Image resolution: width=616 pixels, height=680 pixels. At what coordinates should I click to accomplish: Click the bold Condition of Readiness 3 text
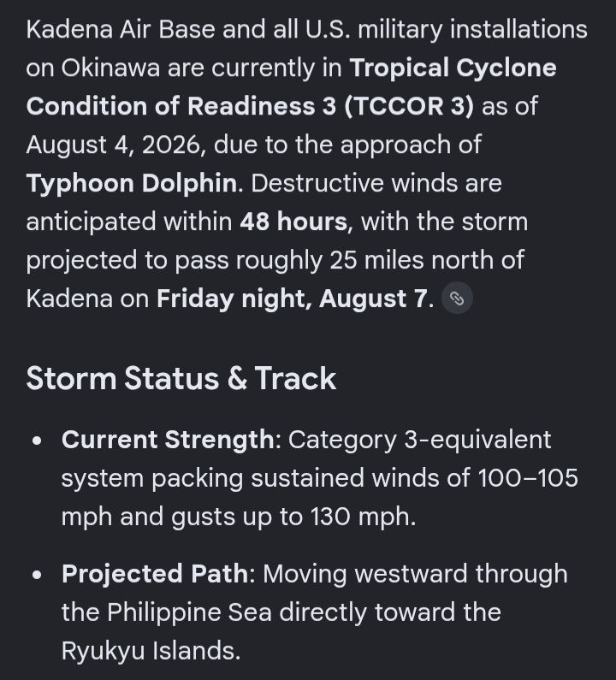click(x=181, y=106)
